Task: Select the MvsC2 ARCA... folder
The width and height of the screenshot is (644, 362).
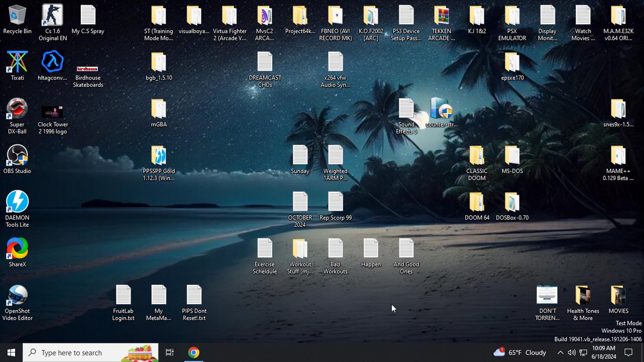Action: click(265, 23)
